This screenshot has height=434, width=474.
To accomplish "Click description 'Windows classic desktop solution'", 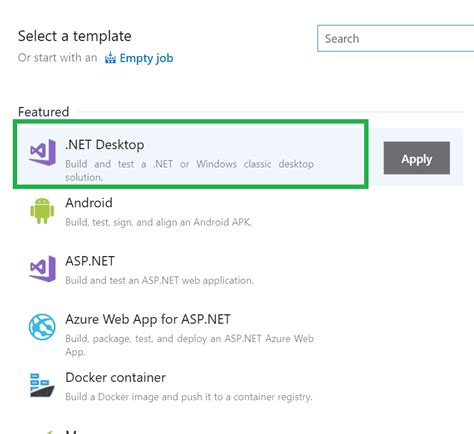I will pyautogui.click(x=190, y=170).
